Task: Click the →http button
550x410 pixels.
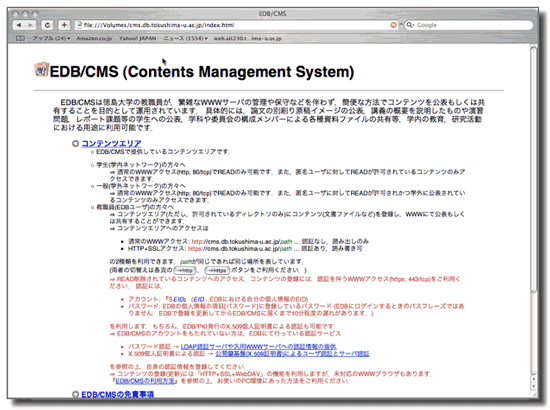Action: pyautogui.click(x=185, y=270)
